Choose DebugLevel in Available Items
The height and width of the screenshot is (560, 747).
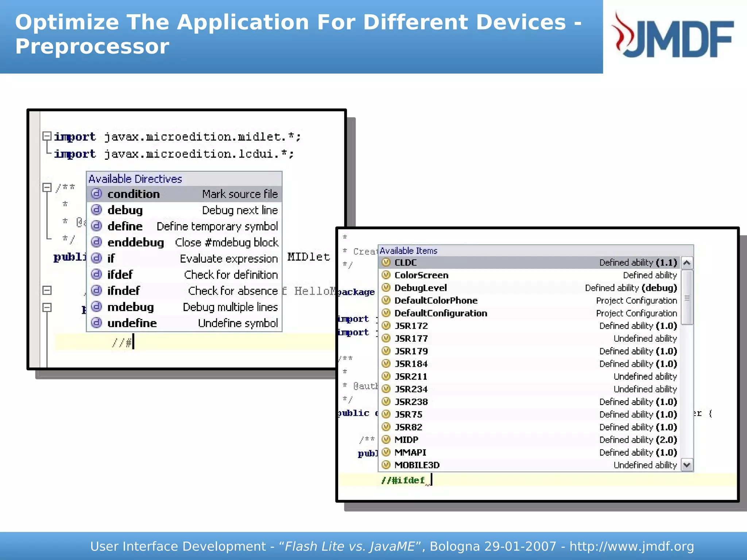tap(421, 288)
